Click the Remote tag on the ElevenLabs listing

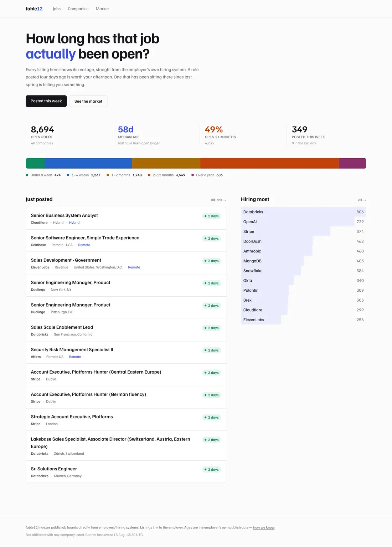point(134,267)
